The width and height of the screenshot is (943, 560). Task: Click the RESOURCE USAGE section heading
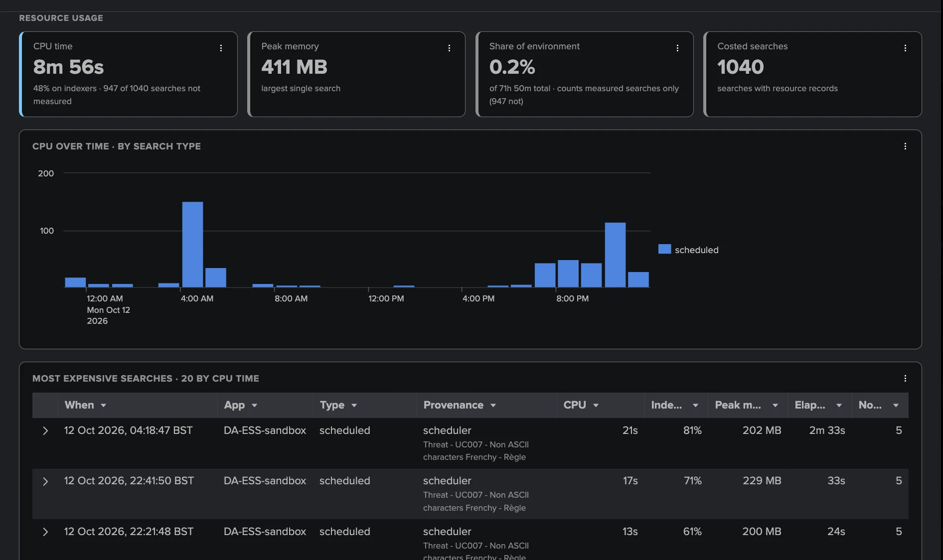pyautogui.click(x=61, y=18)
